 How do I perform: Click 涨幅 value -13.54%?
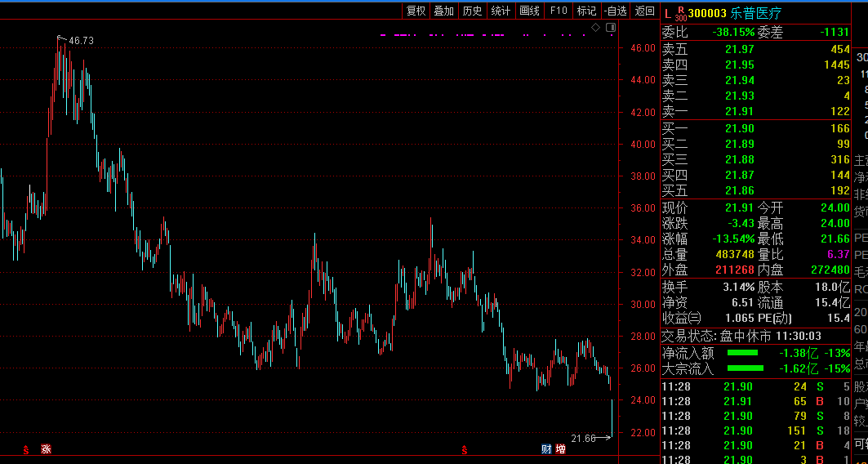tap(733, 239)
